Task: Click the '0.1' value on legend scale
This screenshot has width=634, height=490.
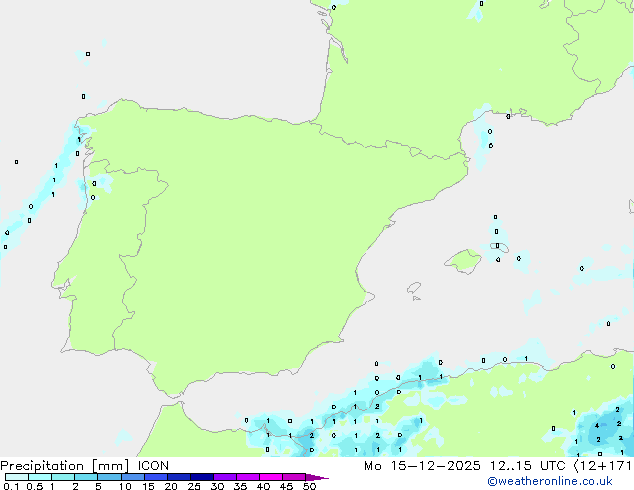Action: (9, 487)
